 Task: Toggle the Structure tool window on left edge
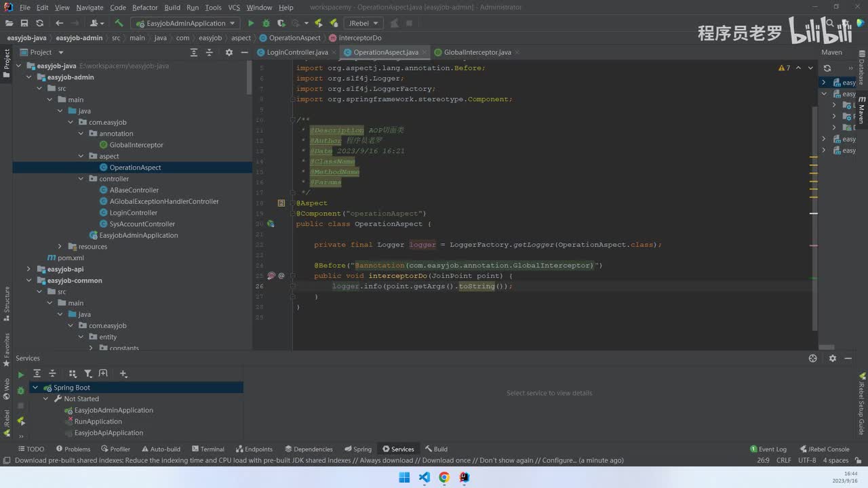pos(7,303)
